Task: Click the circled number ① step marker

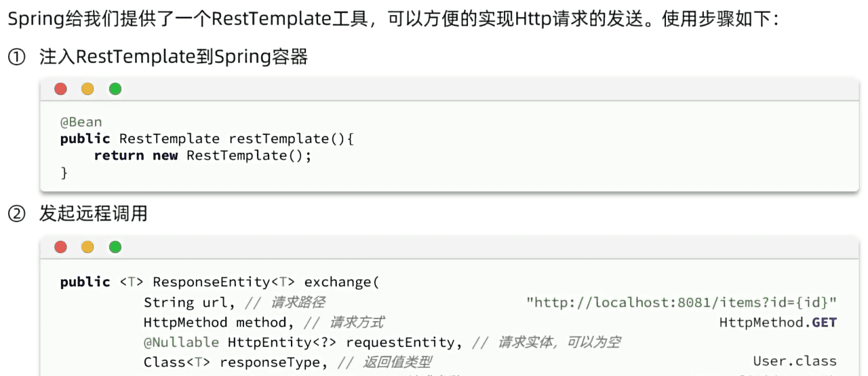Action: point(16,57)
